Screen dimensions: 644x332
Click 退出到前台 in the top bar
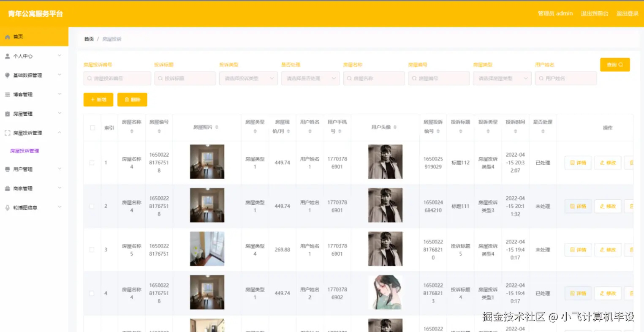pos(595,14)
